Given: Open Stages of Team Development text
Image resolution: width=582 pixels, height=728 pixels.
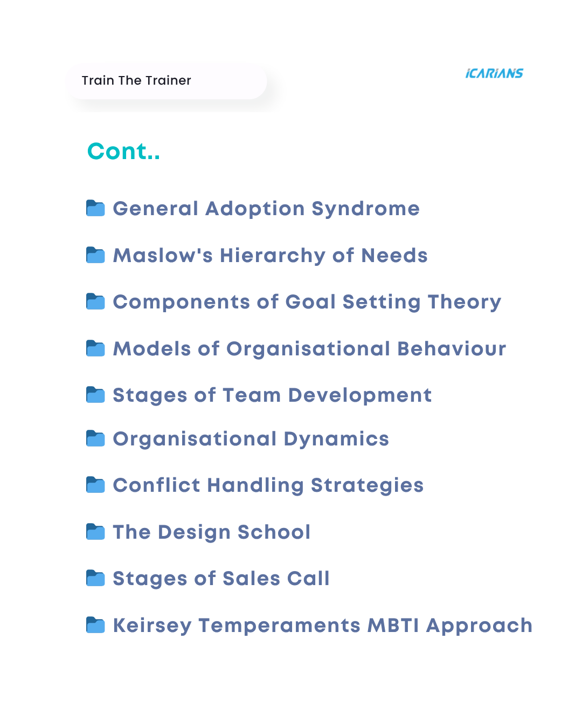Looking at the screenshot, I should 272,395.
